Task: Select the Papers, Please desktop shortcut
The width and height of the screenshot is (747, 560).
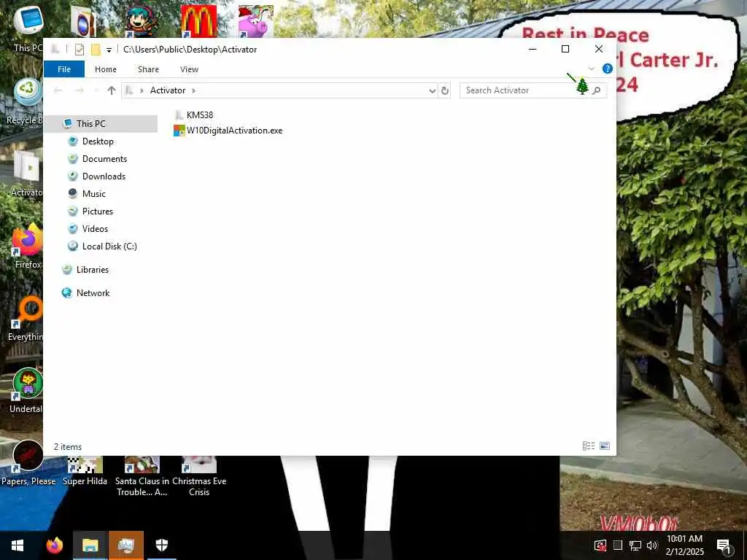Action: point(28,463)
